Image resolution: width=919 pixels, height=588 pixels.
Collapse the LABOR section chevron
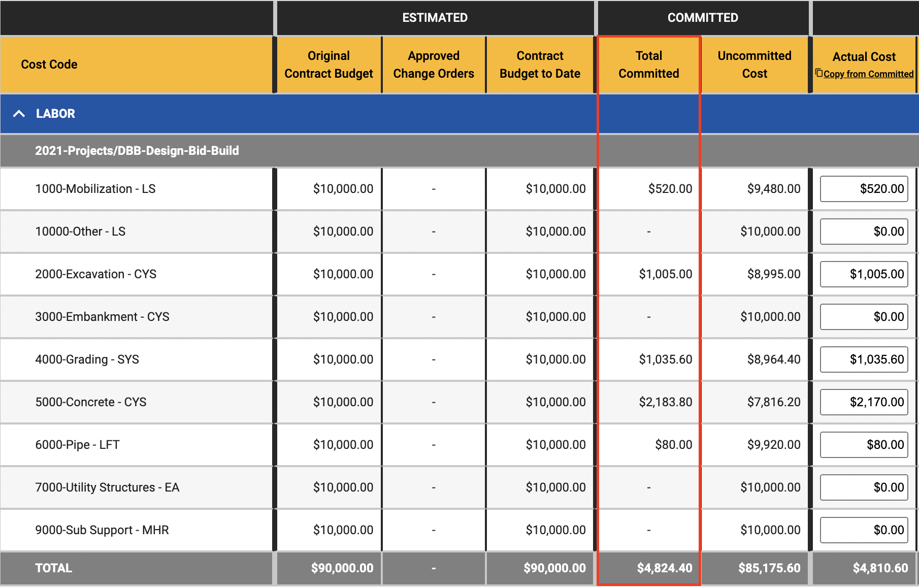(x=19, y=114)
